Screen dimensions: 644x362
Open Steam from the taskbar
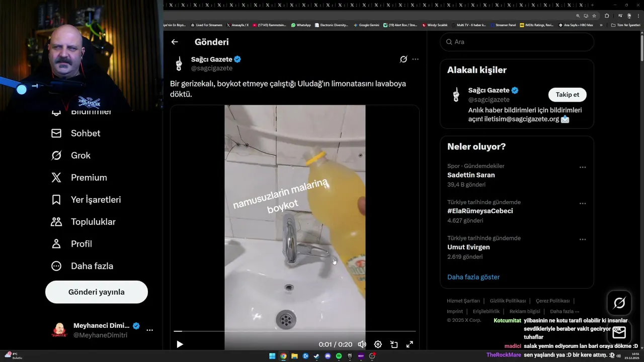click(316, 356)
